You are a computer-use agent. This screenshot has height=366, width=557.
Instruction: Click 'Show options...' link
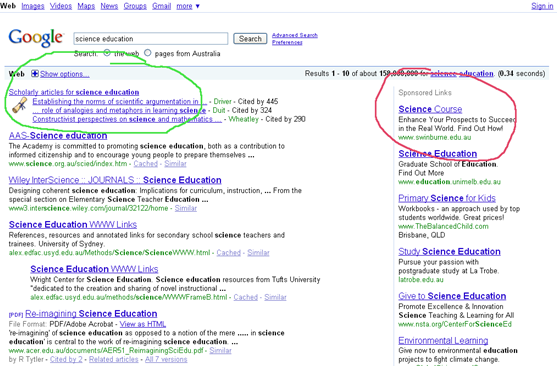coord(64,74)
